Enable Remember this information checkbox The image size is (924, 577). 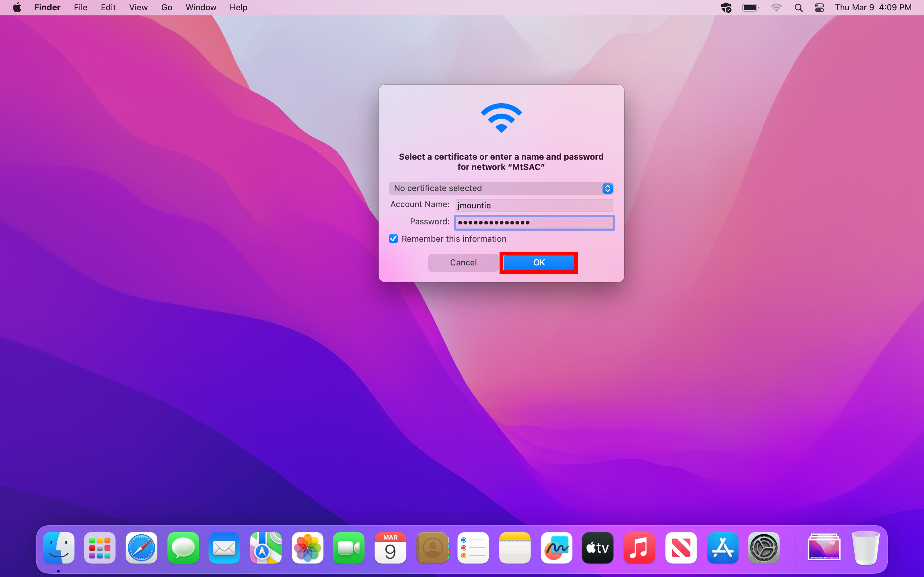point(393,238)
